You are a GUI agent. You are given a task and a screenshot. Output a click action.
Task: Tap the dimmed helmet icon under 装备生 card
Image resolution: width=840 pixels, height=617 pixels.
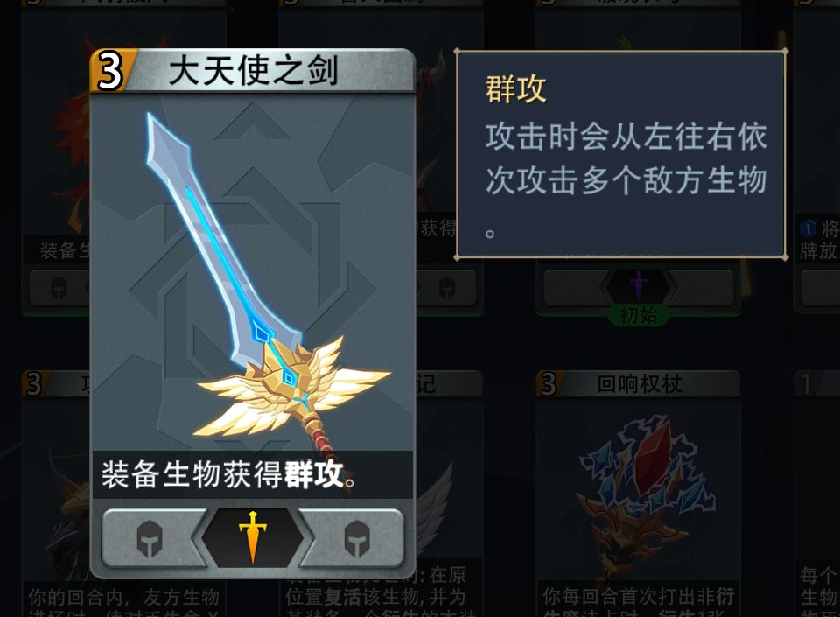pos(59,289)
